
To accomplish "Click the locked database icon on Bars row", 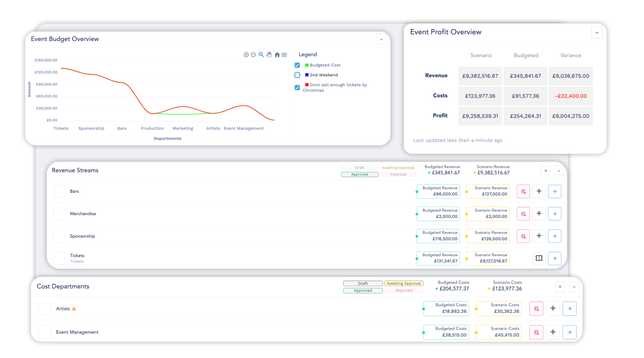I will tap(523, 191).
